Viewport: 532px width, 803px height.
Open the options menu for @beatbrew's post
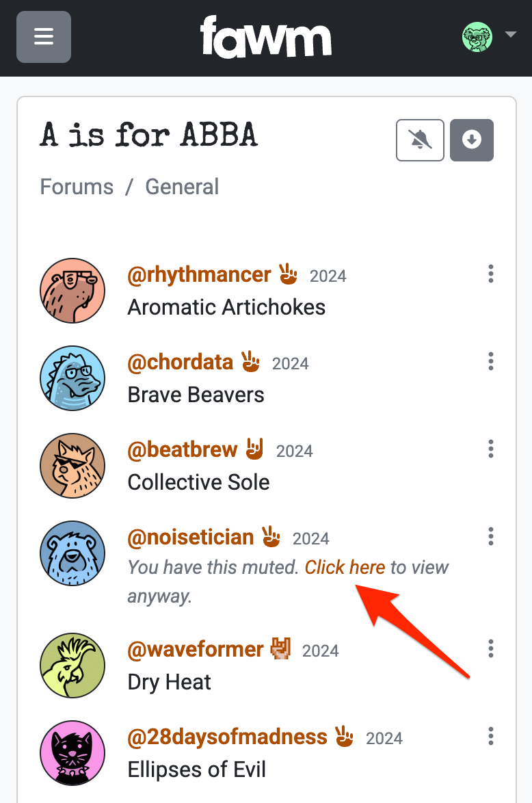point(490,449)
